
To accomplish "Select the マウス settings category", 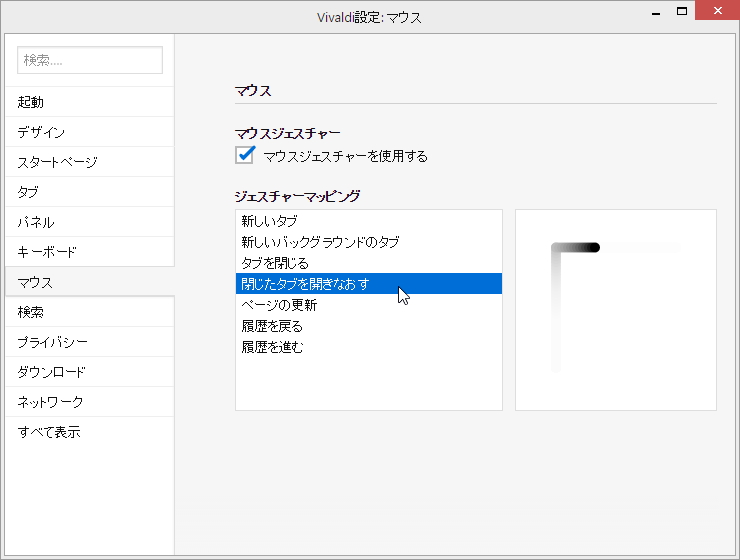I will (x=90, y=282).
